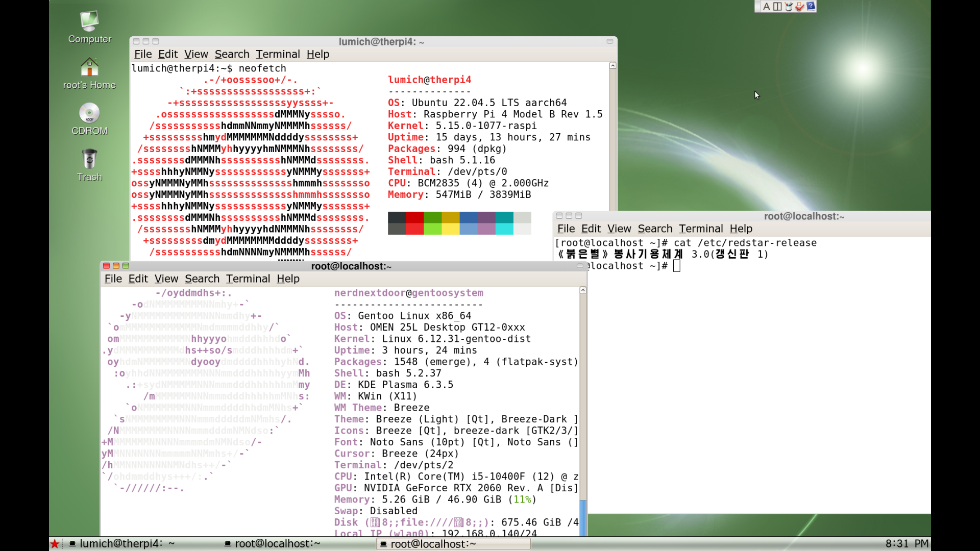The width and height of the screenshot is (980, 551).
Task: Click the terminal cursor after '~]#' prompt
Action: click(677, 266)
